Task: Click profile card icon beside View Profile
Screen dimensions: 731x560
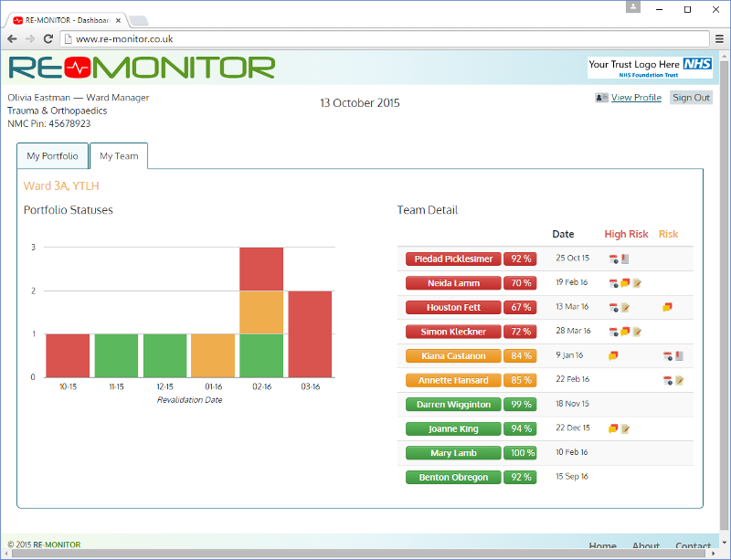Action: point(601,98)
